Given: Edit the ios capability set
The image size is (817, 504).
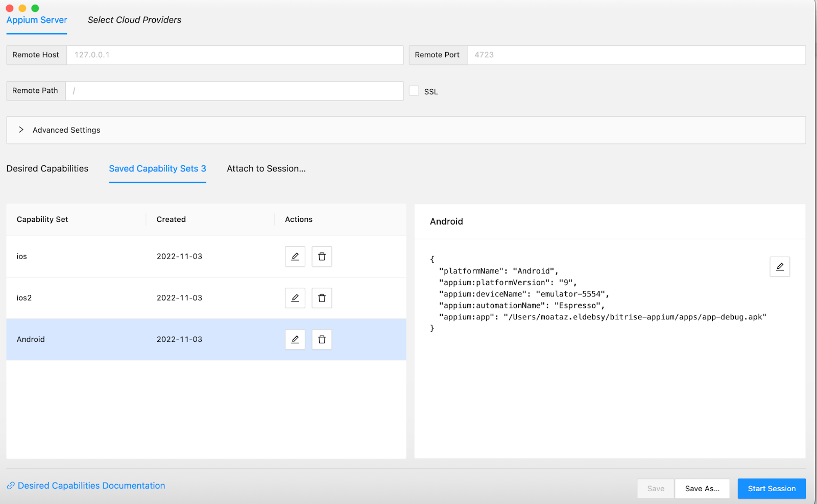Looking at the screenshot, I should point(295,257).
